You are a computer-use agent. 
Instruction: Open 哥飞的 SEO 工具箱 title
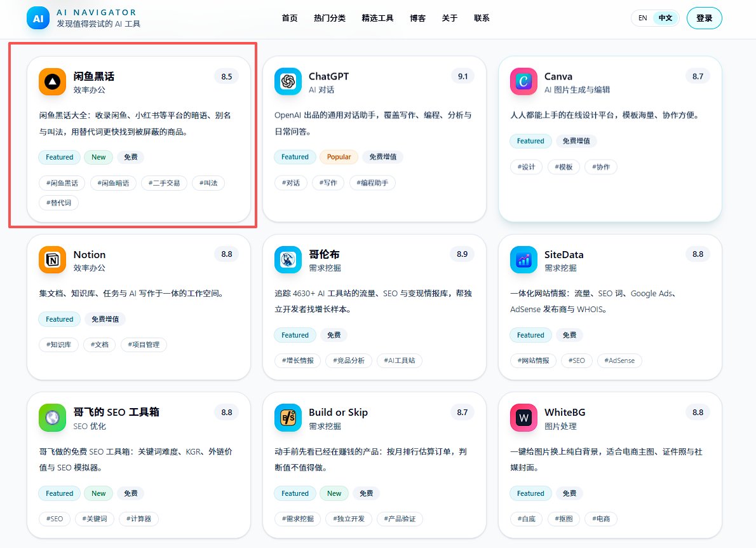click(x=116, y=412)
